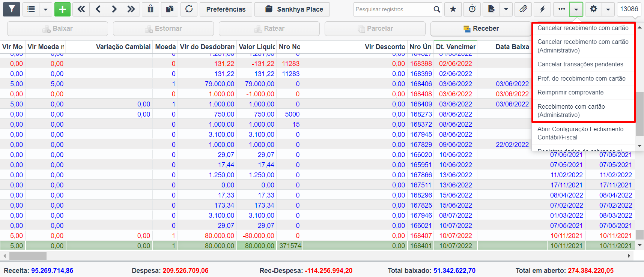Expand the settings gear dropdown arrow

click(x=608, y=9)
